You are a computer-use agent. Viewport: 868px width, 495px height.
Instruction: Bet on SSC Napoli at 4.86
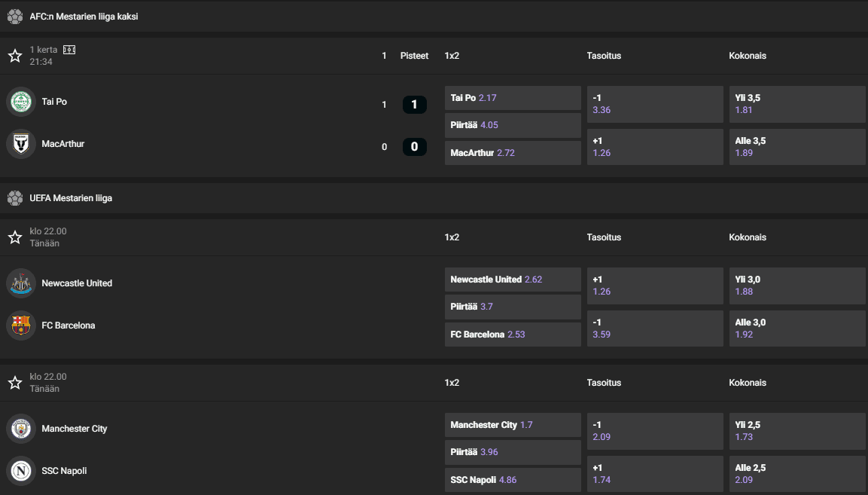coord(513,479)
